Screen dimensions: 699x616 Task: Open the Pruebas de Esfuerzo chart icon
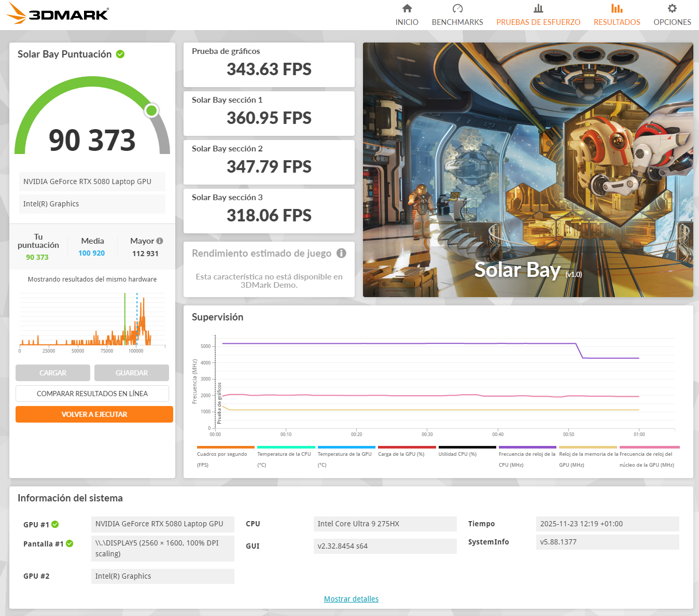click(538, 8)
